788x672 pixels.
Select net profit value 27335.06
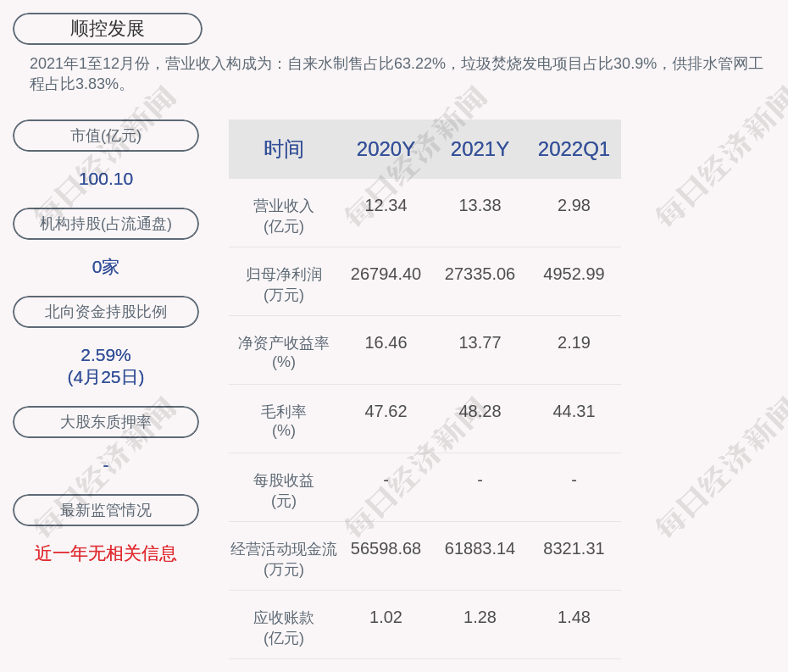pos(480,274)
